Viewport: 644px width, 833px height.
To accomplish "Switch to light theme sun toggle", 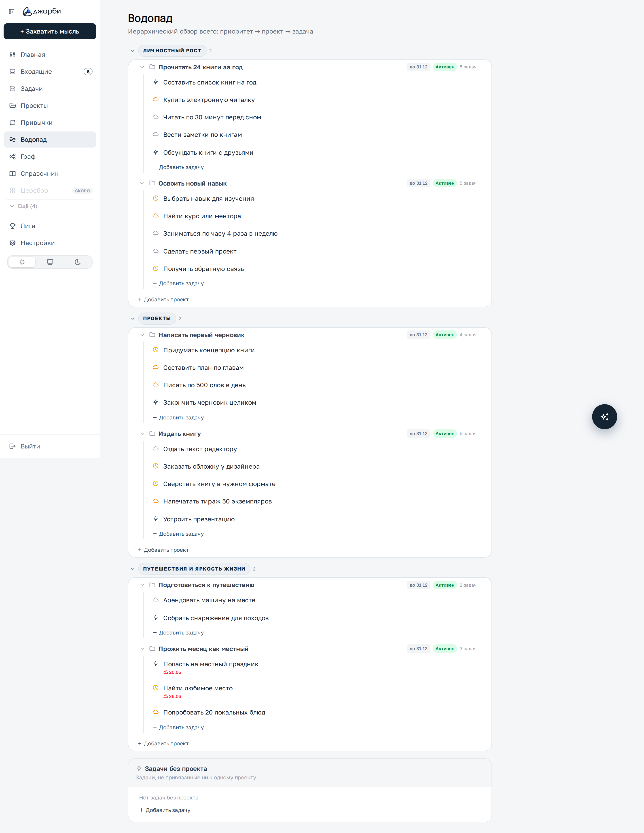I will [x=22, y=262].
